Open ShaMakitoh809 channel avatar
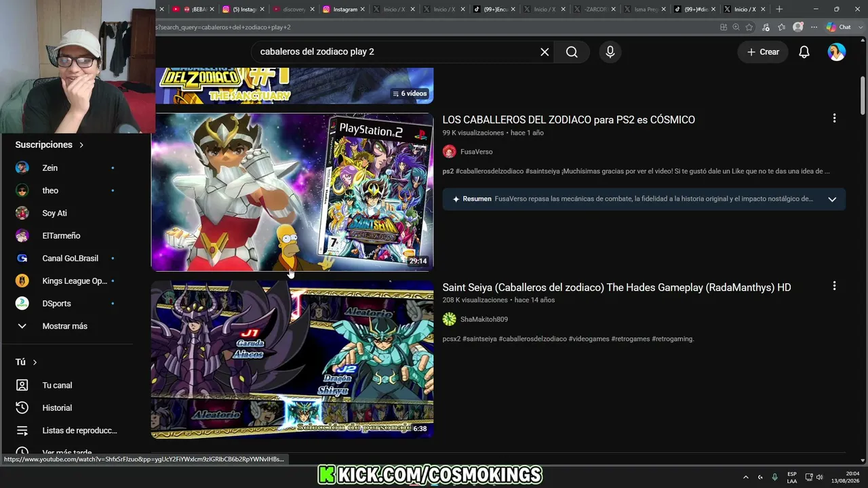 tap(450, 319)
